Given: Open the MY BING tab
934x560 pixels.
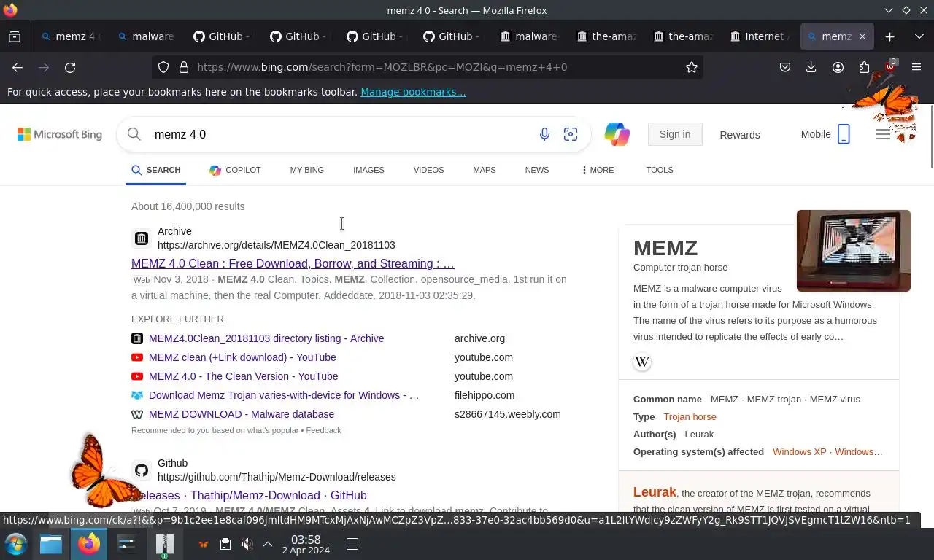Looking at the screenshot, I should (306, 170).
